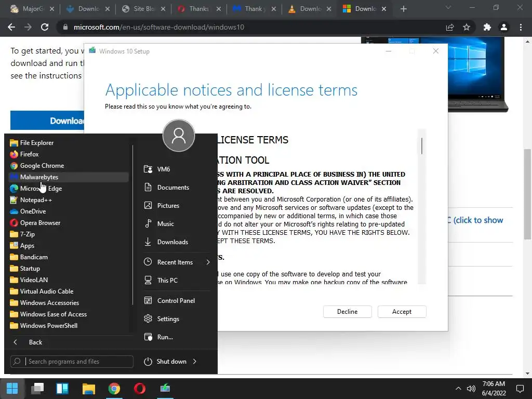Reload the Microsoft download page

pyautogui.click(x=45, y=27)
